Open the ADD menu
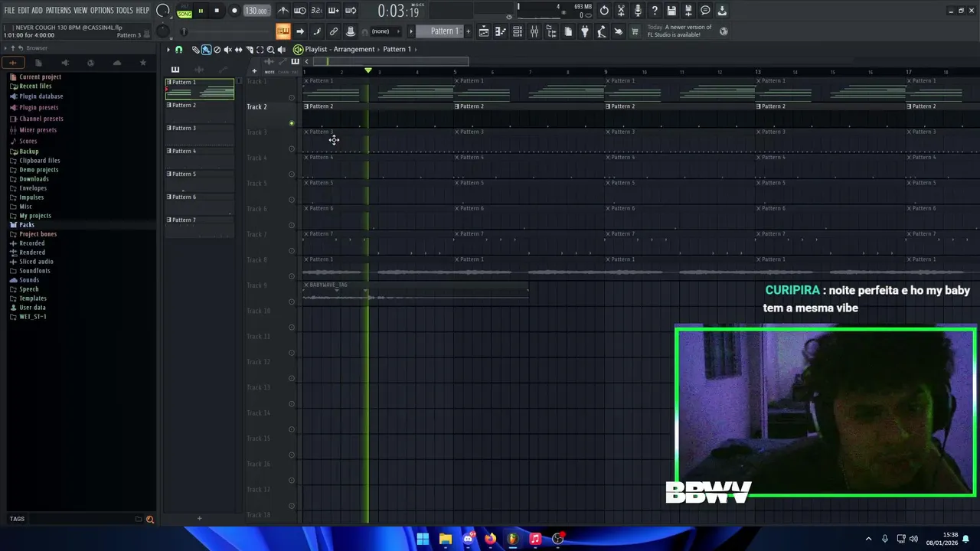980x551 pixels. point(37,11)
